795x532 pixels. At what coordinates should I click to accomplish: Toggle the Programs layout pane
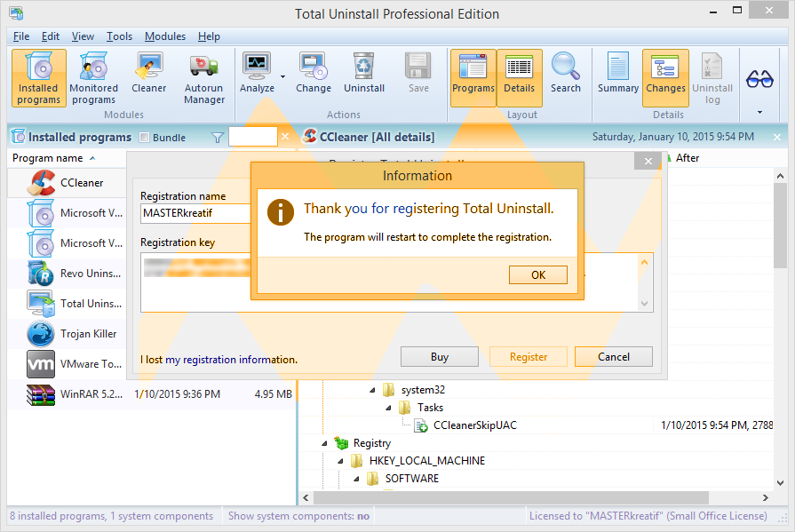click(x=473, y=78)
